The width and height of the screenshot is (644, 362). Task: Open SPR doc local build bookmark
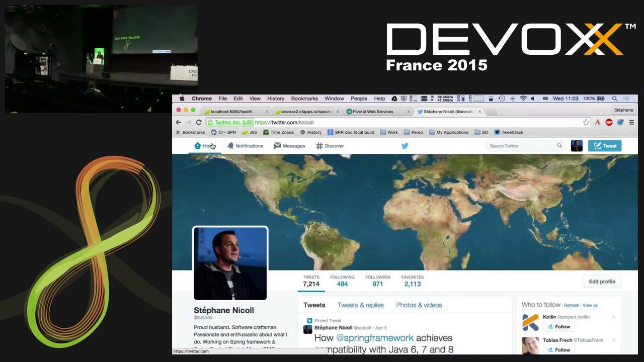[x=351, y=132]
